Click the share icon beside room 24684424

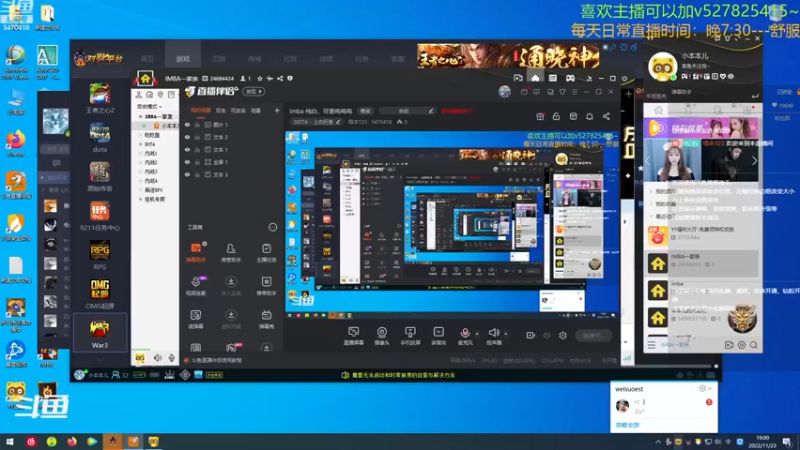pyautogui.click(x=280, y=79)
